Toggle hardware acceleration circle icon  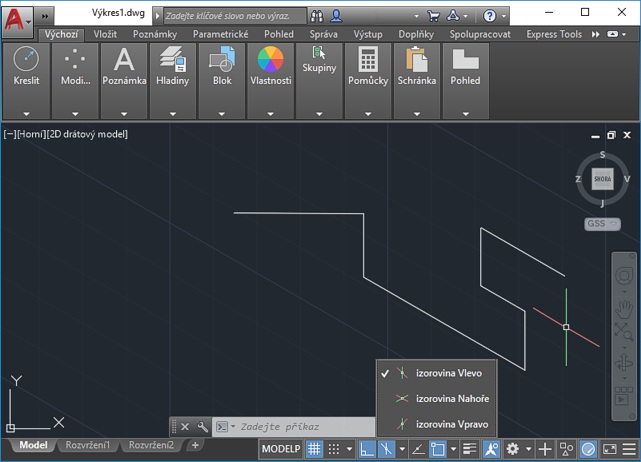click(x=589, y=449)
